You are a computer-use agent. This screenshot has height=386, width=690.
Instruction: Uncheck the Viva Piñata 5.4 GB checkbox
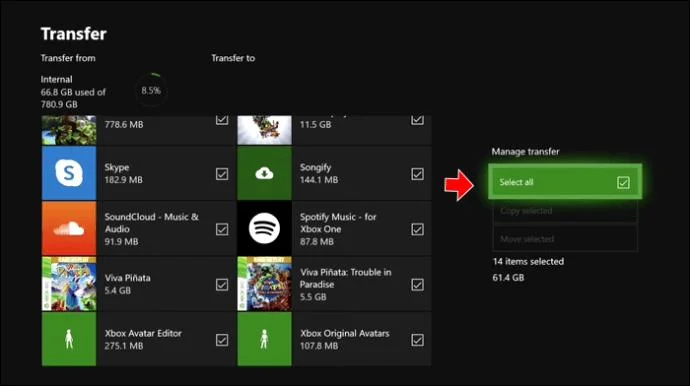222,285
